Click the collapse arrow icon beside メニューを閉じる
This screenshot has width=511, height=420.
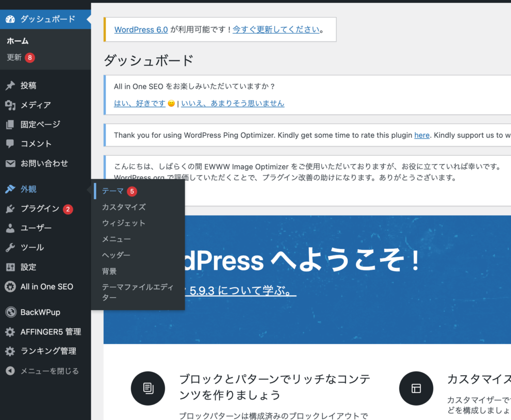10,371
